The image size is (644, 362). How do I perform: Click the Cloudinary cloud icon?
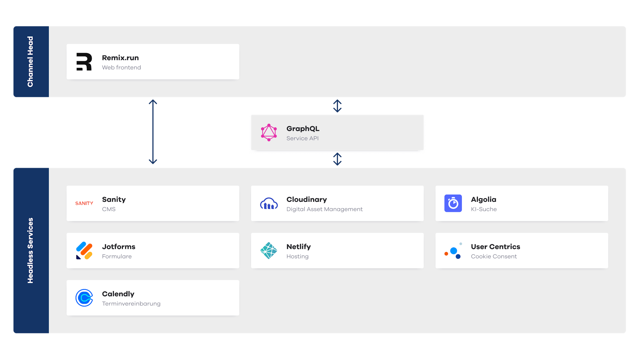pos(269,203)
